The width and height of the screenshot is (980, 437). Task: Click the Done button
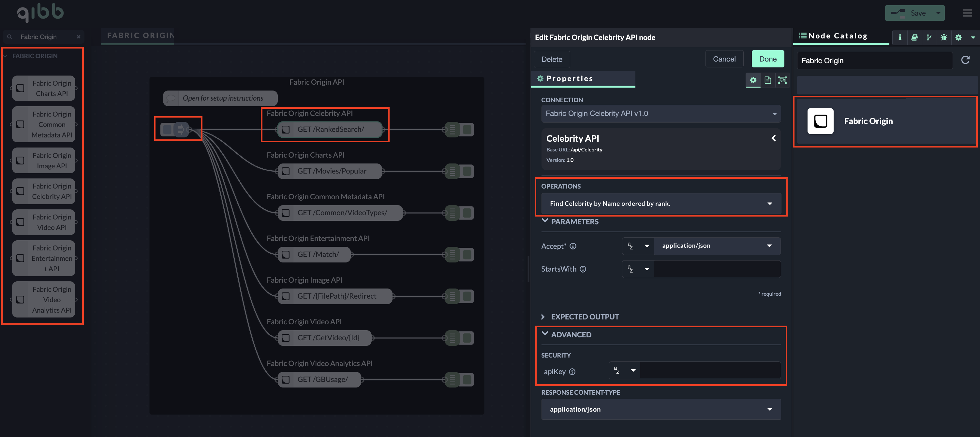click(x=768, y=59)
